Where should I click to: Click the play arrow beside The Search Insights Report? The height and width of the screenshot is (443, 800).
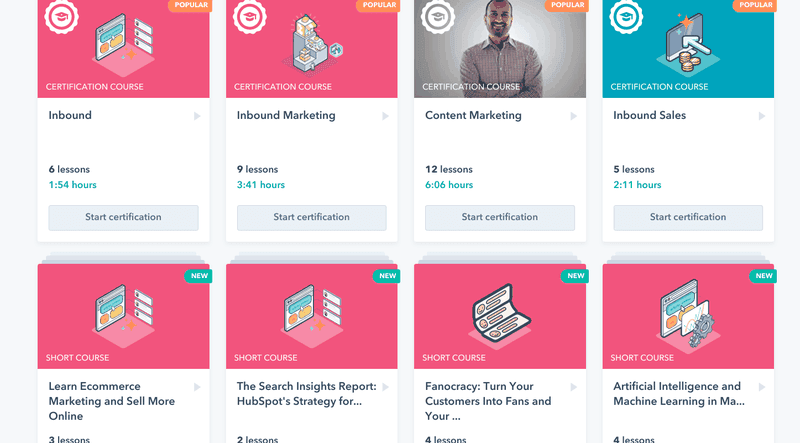(x=385, y=387)
